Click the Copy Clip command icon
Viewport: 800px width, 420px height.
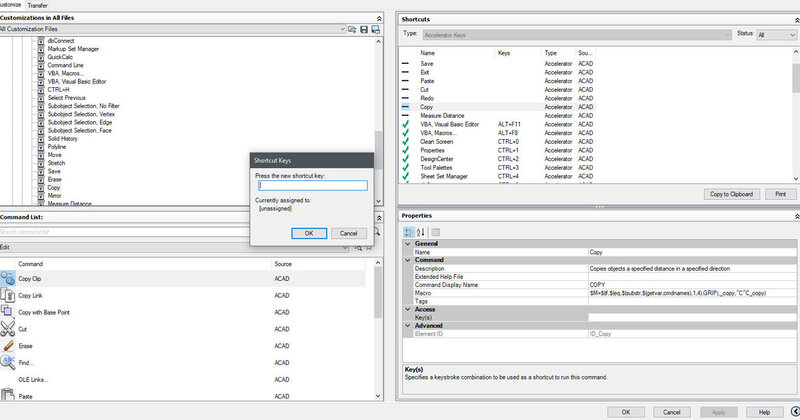pos(9,279)
